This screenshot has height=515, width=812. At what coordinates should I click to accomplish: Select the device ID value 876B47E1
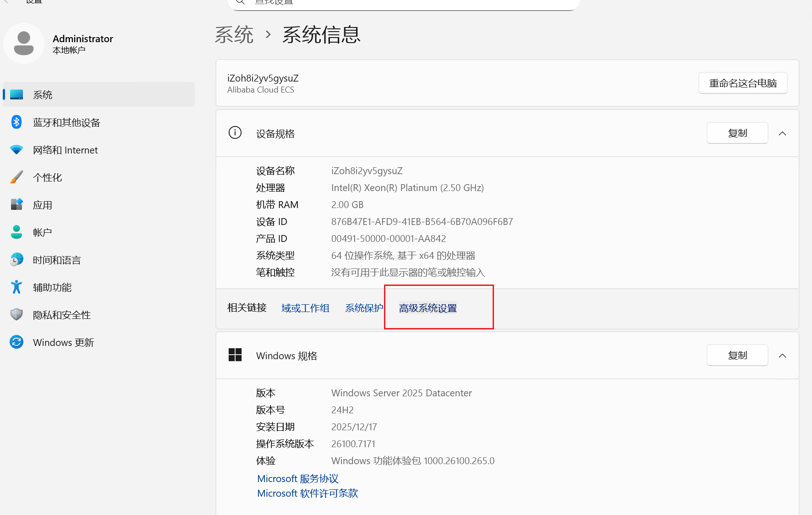click(x=422, y=221)
